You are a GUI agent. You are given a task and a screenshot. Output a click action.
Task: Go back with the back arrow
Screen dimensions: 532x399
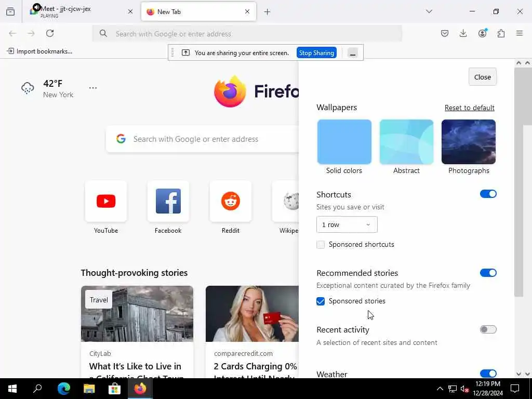[x=12, y=33]
